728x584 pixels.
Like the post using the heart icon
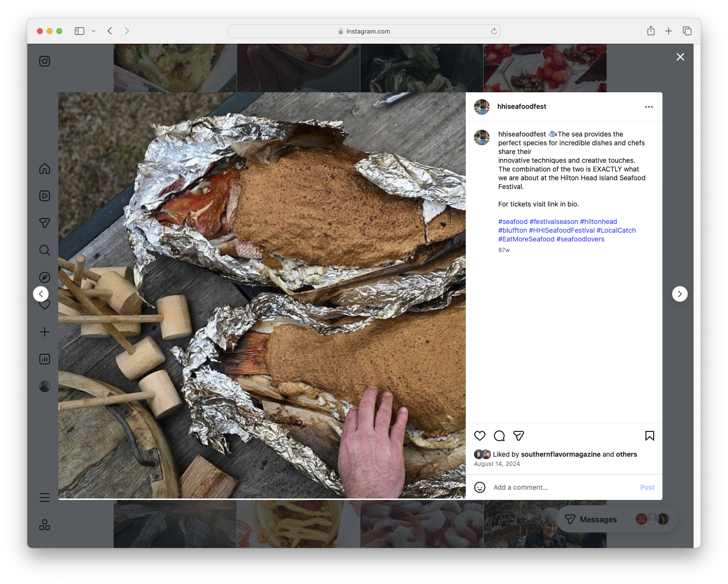pos(480,436)
